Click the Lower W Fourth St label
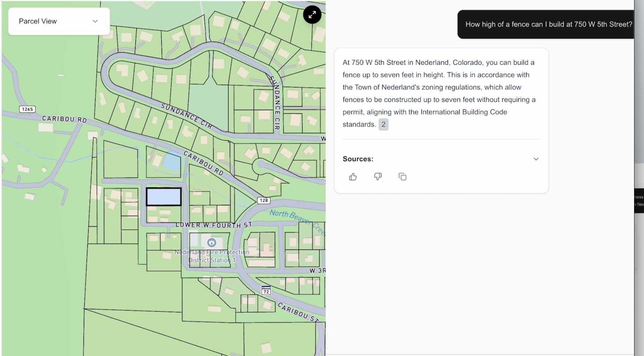 [214, 225]
